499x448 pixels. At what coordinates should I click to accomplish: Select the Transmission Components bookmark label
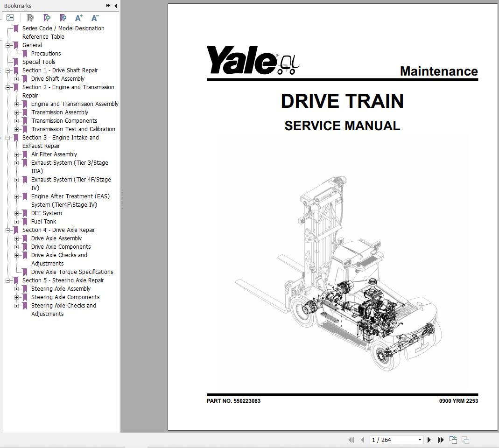coord(64,120)
